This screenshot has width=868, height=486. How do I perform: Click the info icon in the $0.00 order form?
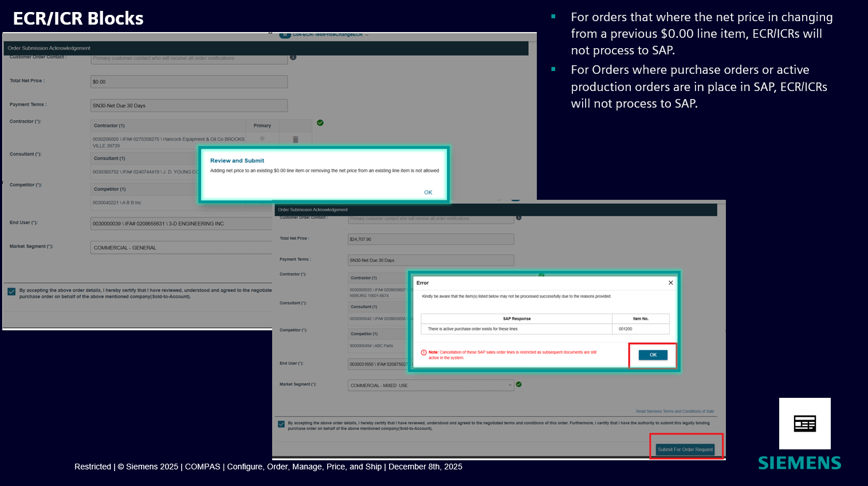293,57
